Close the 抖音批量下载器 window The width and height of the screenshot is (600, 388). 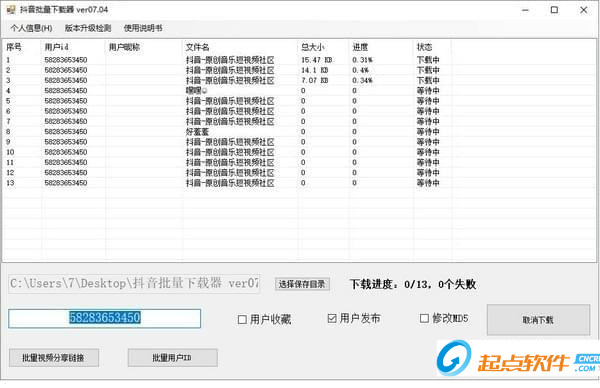[x=583, y=10]
